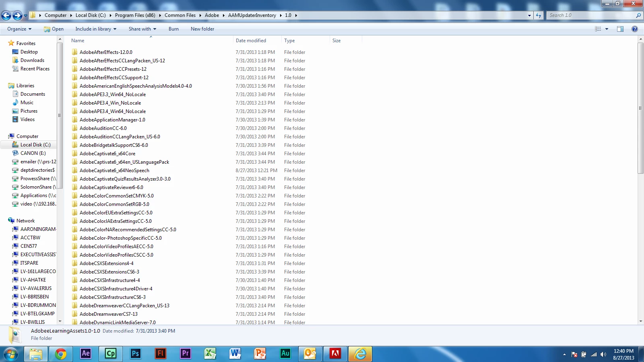Sort by the Size column header

coord(346,41)
